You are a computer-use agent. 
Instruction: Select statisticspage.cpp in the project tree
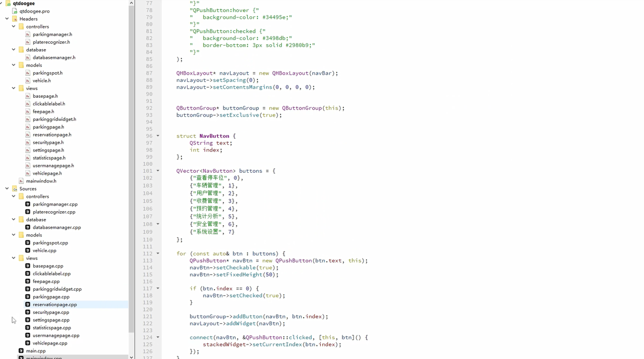click(52, 327)
